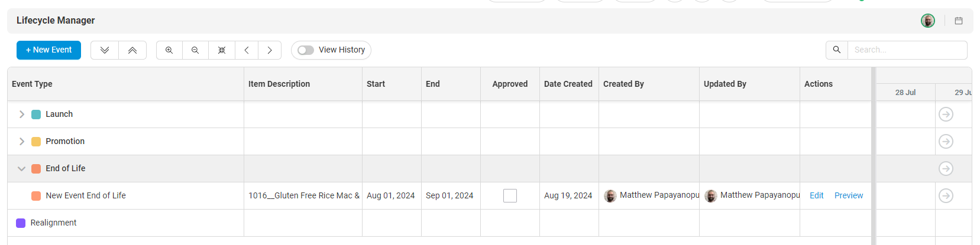Image resolution: width=980 pixels, height=245 pixels.
Task: Click the calendar icon in header
Action: pyautogui.click(x=959, y=21)
